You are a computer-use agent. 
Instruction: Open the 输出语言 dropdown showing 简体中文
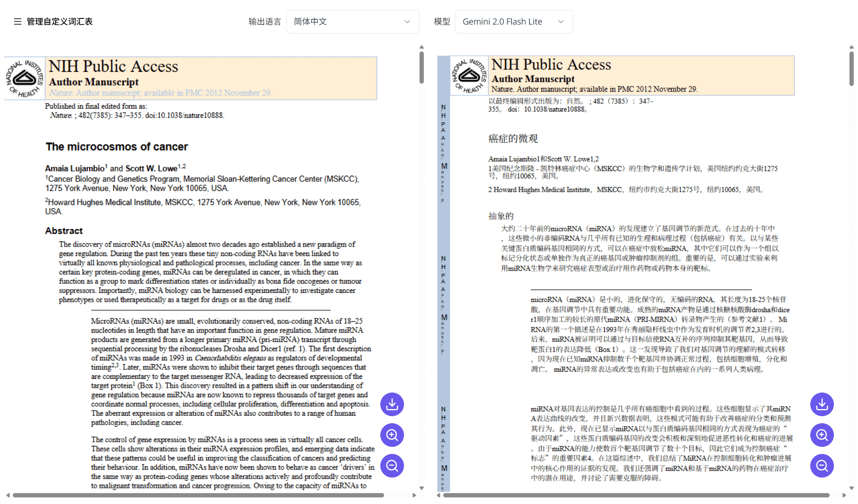[x=352, y=22]
